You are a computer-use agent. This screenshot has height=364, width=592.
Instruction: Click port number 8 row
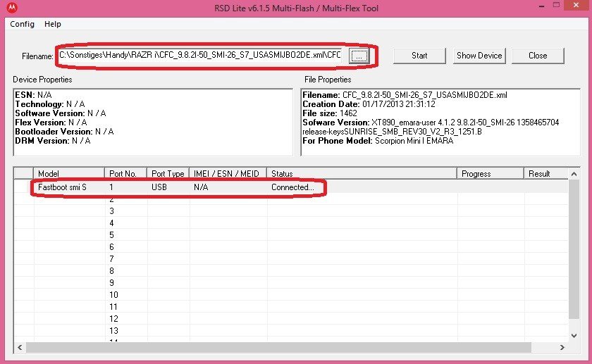pos(290,271)
